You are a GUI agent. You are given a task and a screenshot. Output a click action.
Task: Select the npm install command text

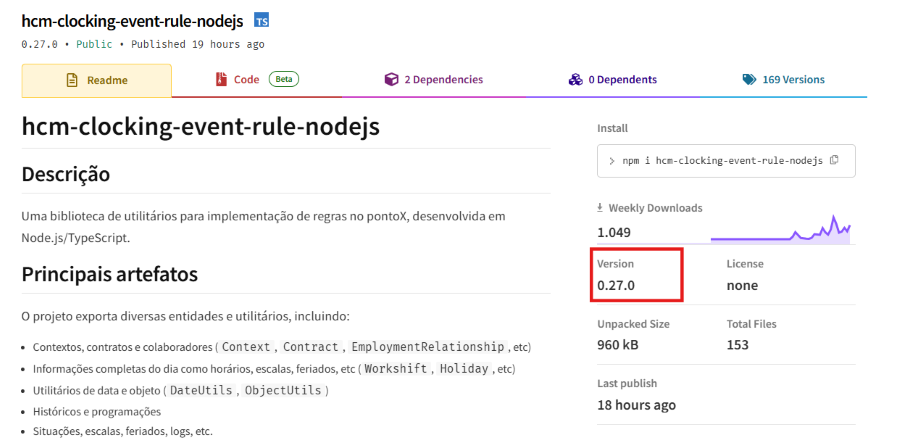pyautogui.click(x=722, y=160)
